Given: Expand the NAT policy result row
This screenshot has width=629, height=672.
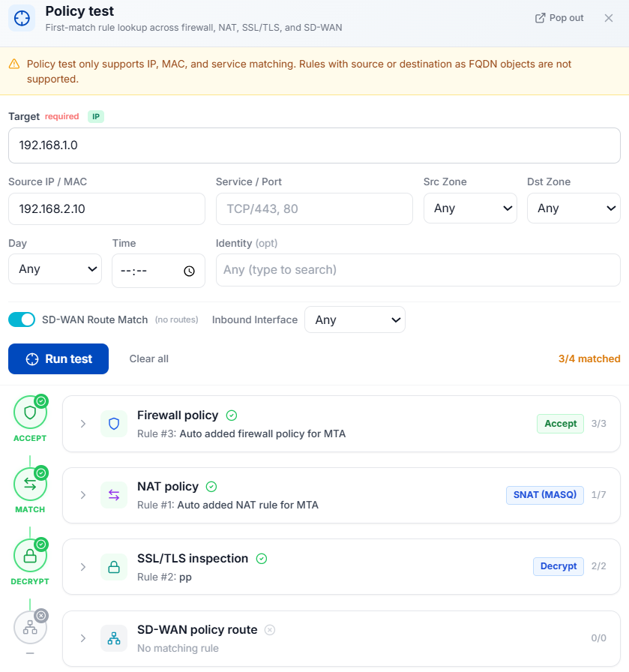Looking at the screenshot, I should point(83,495).
